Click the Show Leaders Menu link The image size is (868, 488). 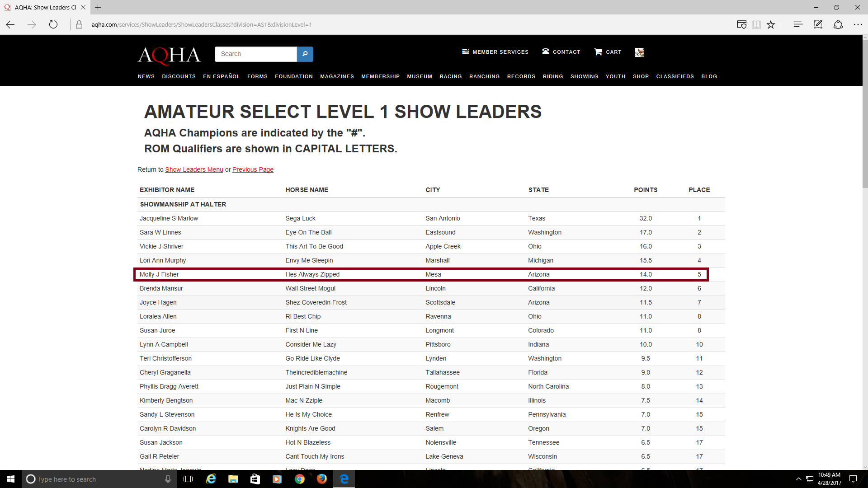(194, 169)
